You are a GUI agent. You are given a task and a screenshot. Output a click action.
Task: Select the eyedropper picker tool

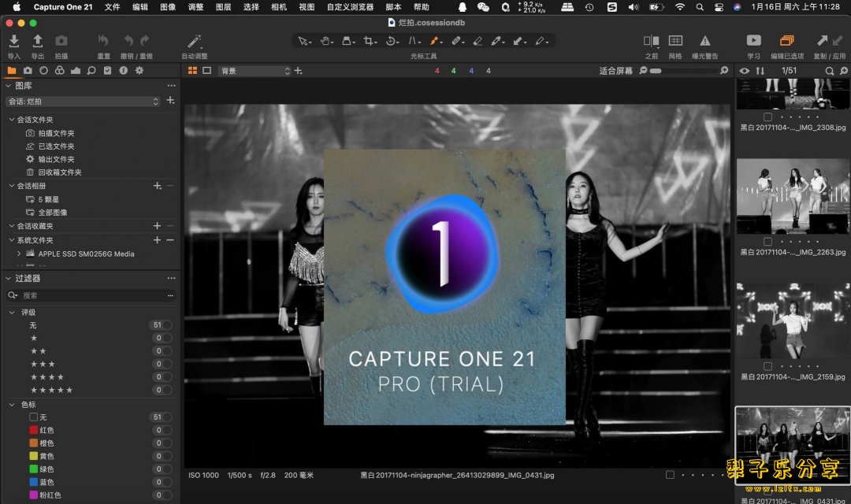497,41
